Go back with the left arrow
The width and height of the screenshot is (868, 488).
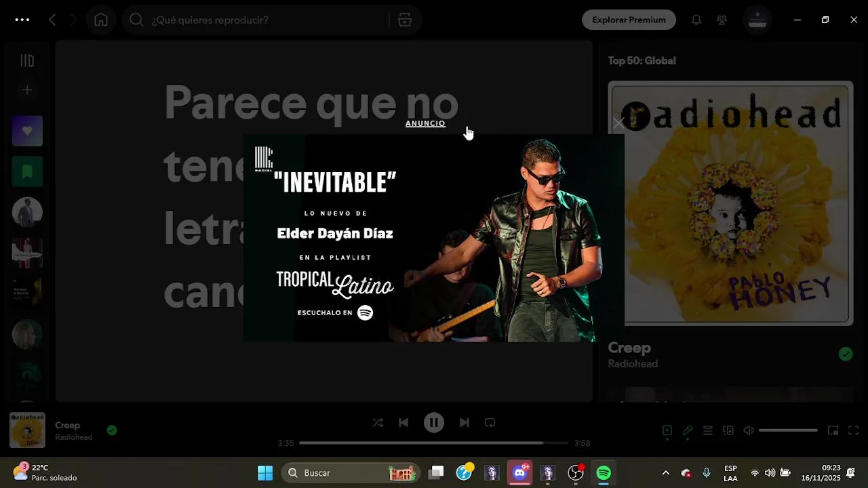[52, 20]
